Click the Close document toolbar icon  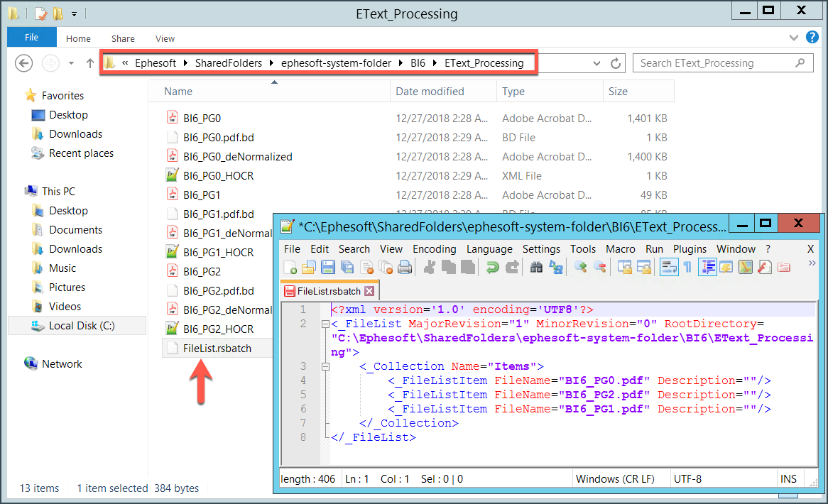click(366, 268)
